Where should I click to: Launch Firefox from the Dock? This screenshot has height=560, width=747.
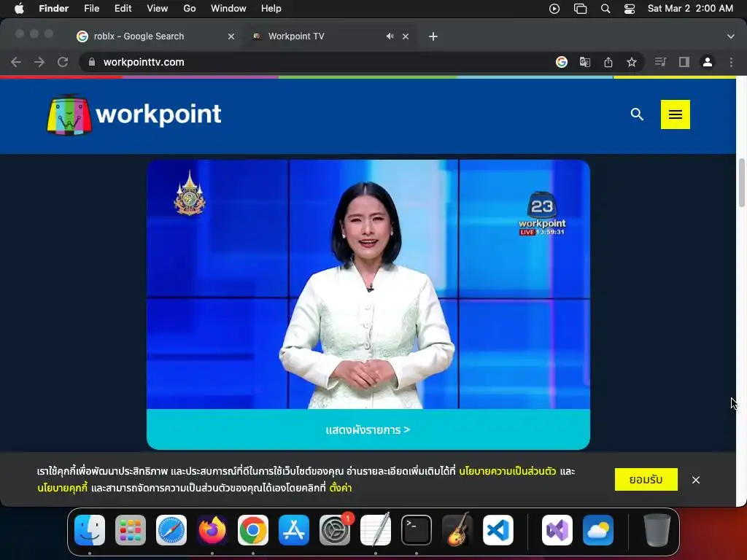click(212, 530)
